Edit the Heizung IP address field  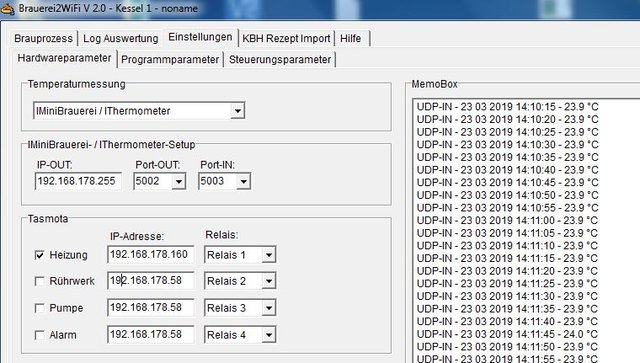click(151, 254)
